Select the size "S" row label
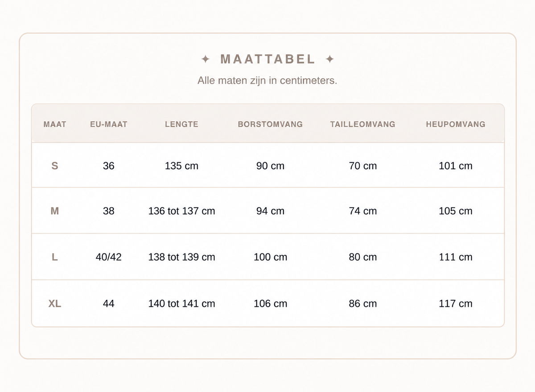 click(55, 166)
